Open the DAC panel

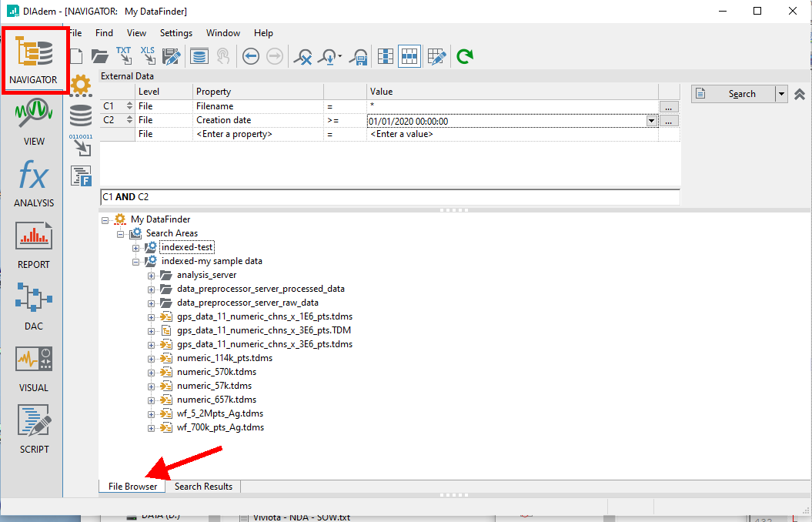pos(33,305)
